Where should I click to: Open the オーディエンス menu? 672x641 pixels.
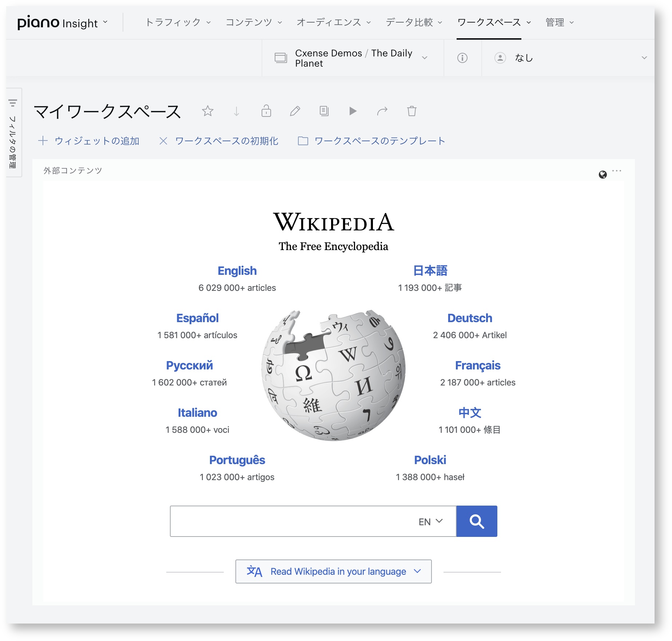point(334,23)
